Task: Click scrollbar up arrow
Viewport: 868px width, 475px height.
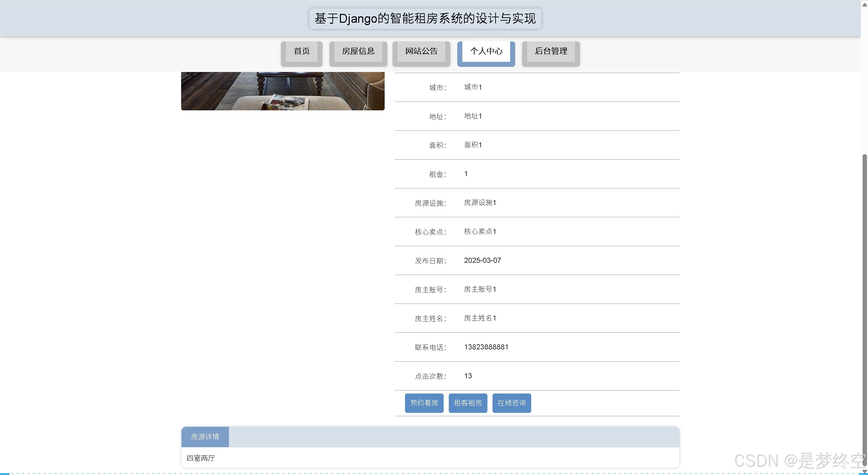Action: click(x=865, y=4)
